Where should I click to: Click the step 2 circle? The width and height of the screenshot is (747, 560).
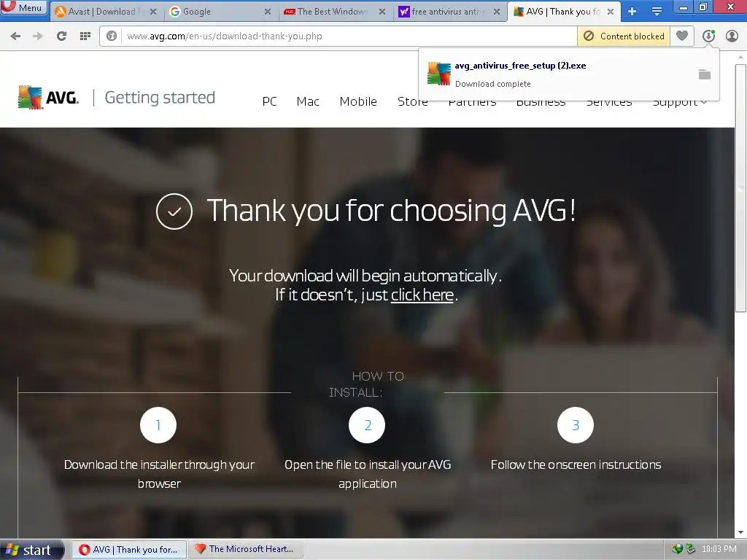pyautogui.click(x=367, y=425)
